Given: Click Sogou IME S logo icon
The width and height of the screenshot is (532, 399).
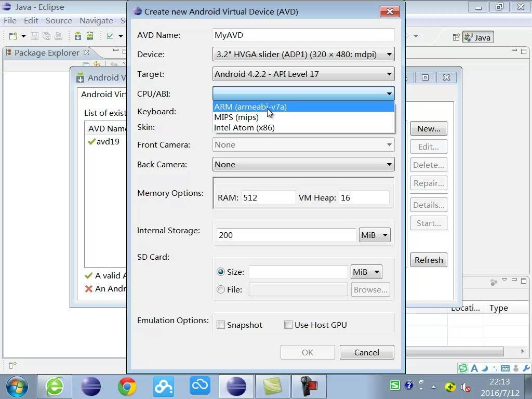Looking at the screenshot, I should (x=463, y=368).
